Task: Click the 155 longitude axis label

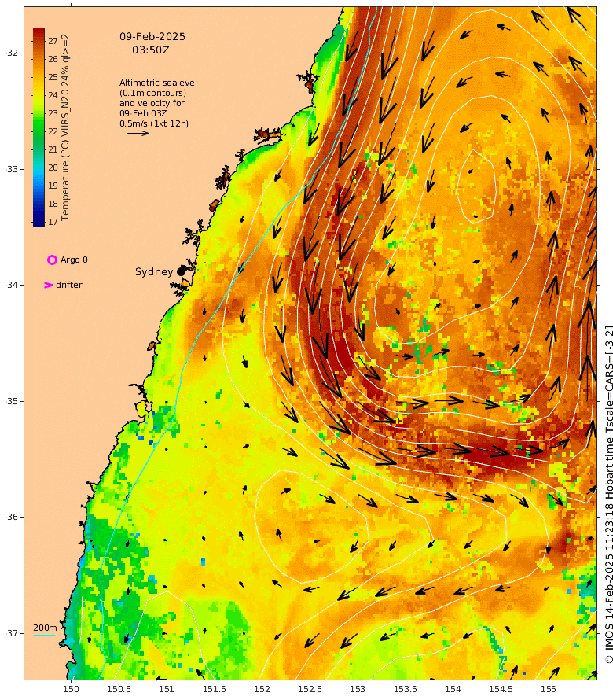Action: point(549,689)
